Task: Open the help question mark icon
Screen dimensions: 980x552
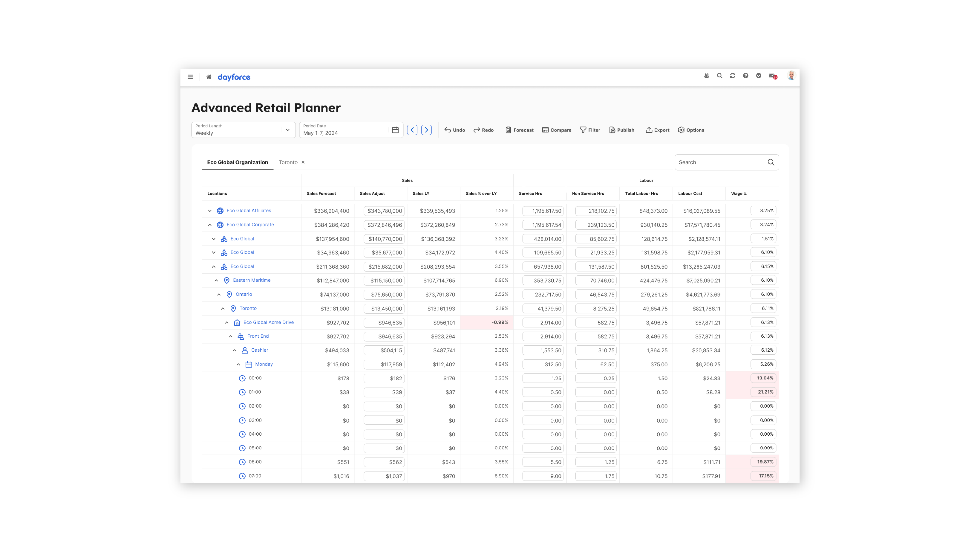Action: (746, 76)
